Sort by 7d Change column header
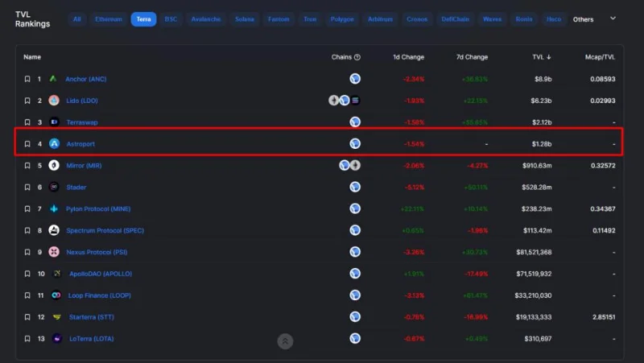Viewport: 644px width, 363px height. point(472,57)
